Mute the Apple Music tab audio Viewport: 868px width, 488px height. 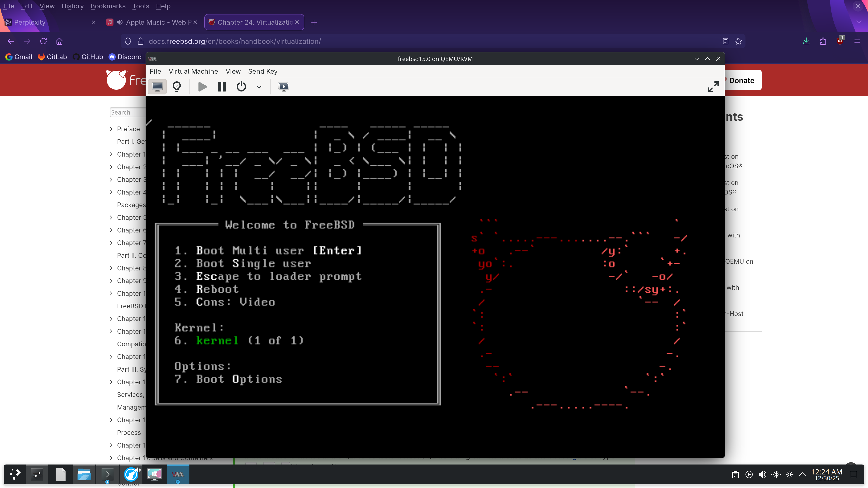pyautogui.click(x=120, y=22)
